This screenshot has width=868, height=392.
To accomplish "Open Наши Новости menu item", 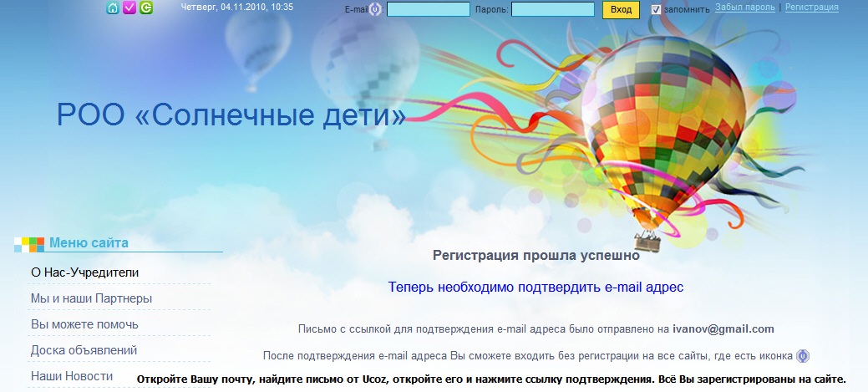I will pos(72,376).
